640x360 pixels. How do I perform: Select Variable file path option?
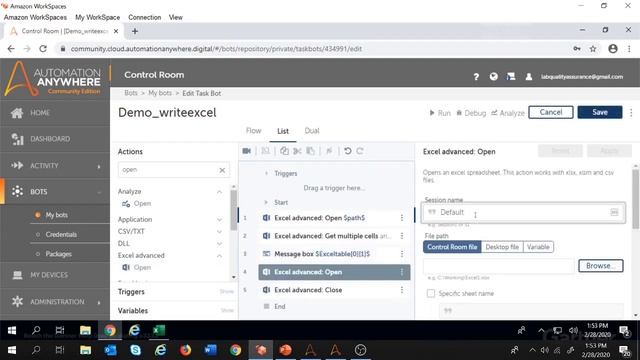(x=538, y=247)
